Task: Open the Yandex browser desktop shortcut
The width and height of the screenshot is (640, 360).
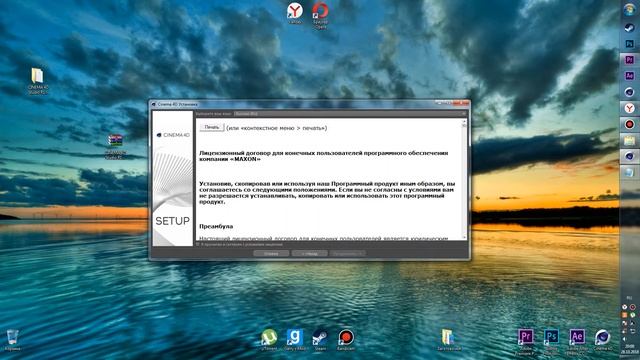Action: 295,12
